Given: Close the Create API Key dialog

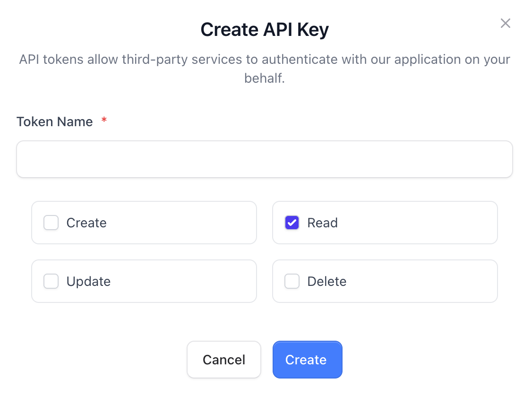Looking at the screenshot, I should point(505,23).
